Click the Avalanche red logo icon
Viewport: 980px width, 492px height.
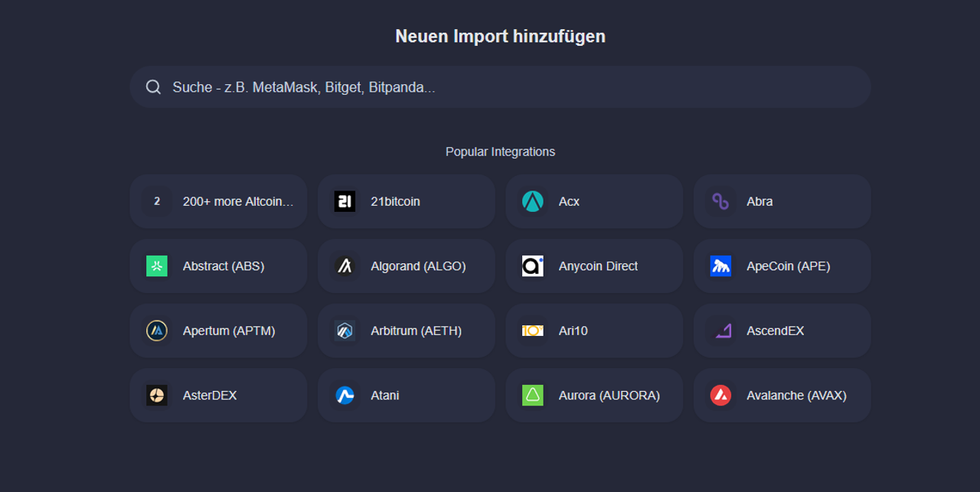720,396
